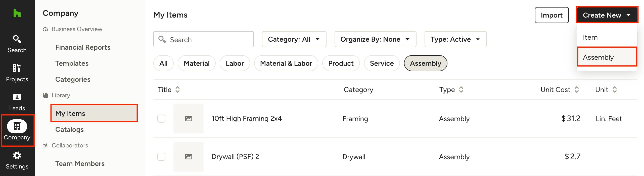Sort the table by Title arrows
644x176 pixels.
[x=177, y=90]
